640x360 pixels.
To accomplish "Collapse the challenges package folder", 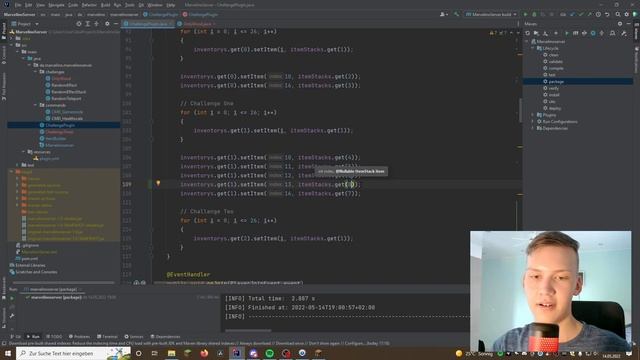I will click(36, 72).
